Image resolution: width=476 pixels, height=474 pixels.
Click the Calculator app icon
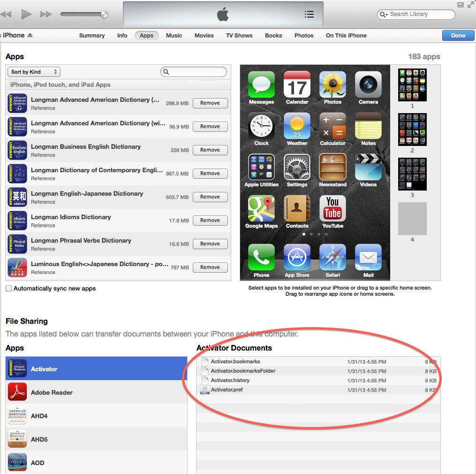tap(332, 126)
